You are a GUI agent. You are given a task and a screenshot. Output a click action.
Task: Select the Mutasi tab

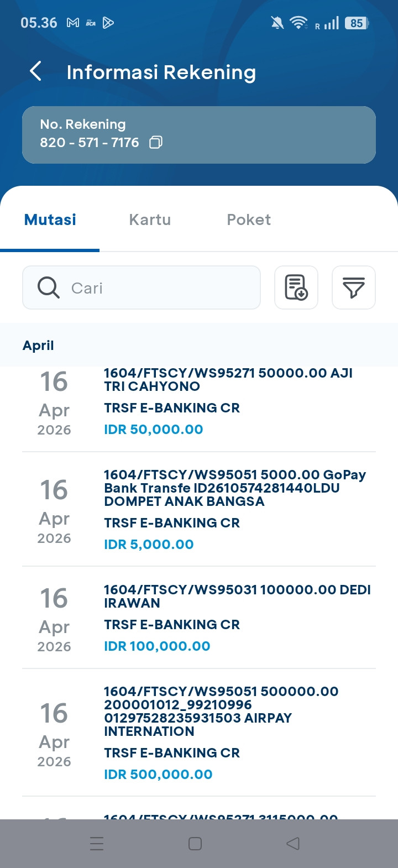coord(50,219)
